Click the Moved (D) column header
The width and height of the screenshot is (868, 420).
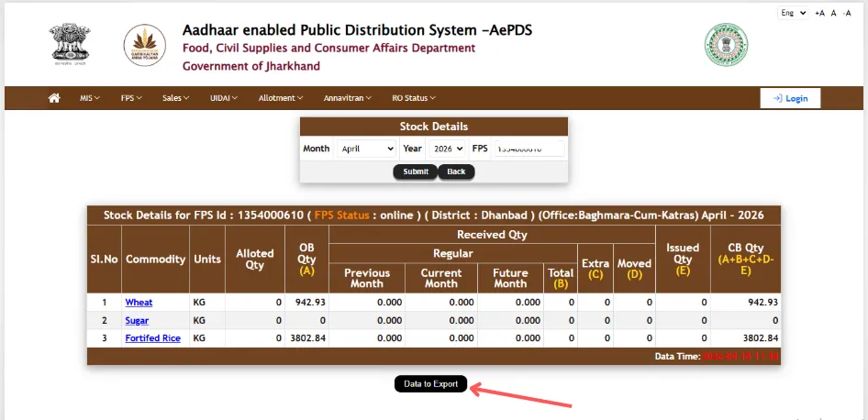(634, 269)
